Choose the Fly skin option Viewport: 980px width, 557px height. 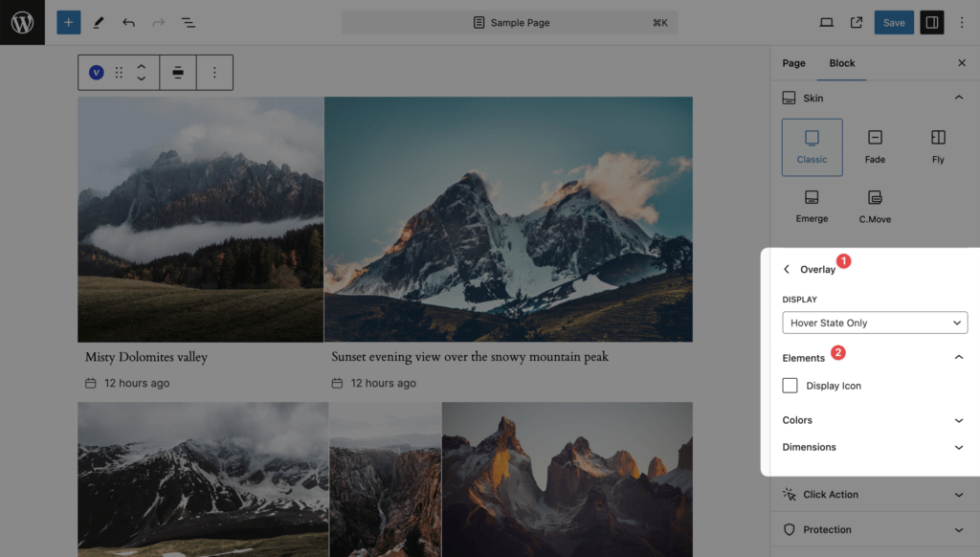click(938, 146)
